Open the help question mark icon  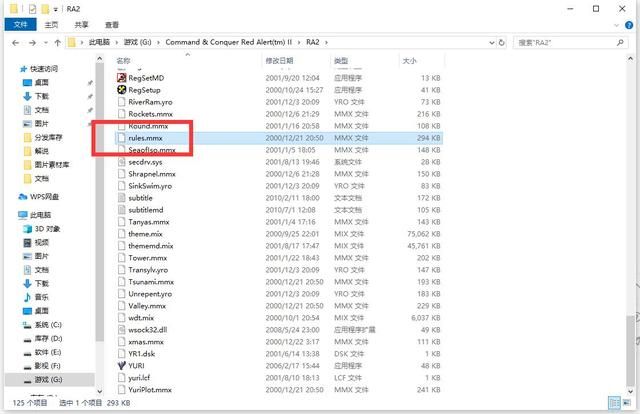coord(629,25)
